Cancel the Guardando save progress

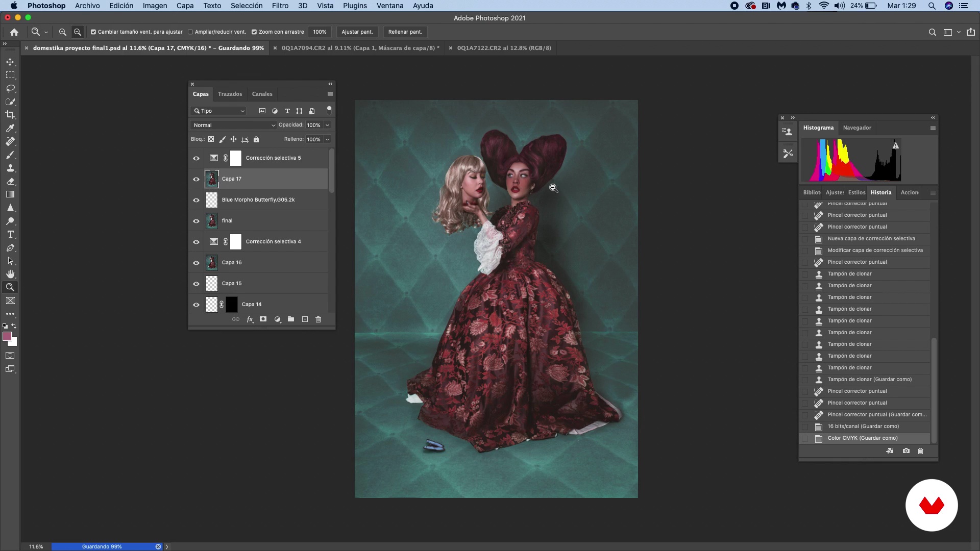pyautogui.click(x=158, y=546)
